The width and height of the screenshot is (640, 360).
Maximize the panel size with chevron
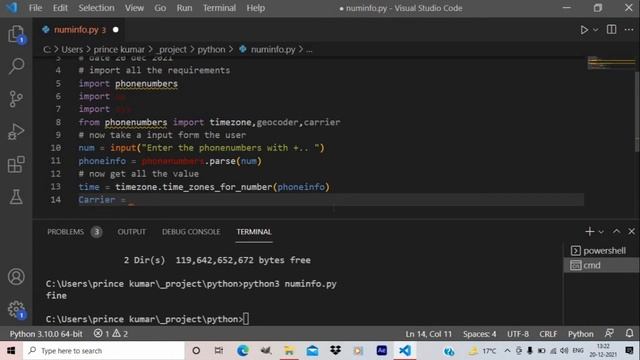[x=616, y=231]
